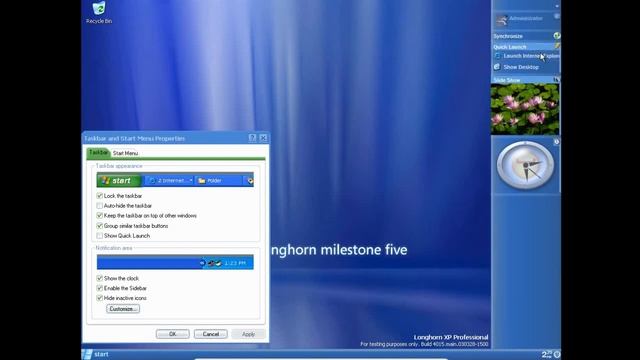This screenshot has width=640, height=360.
Task: Click OK in Taskbar properties dialog
Action: pyautogui.click(x=173, y=334)
